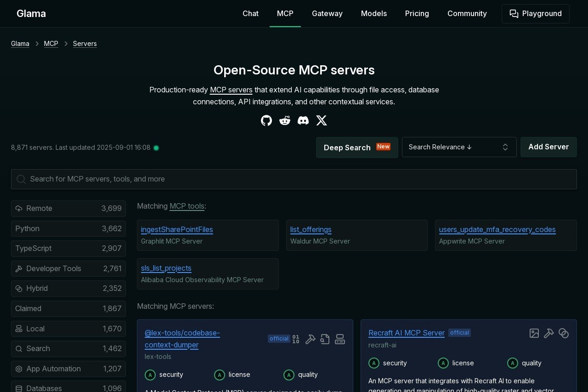Viewport: 588px width, 392px height.
Task: Click the hammer icon beside Developer Tools filter
Action: coord(19,269)
